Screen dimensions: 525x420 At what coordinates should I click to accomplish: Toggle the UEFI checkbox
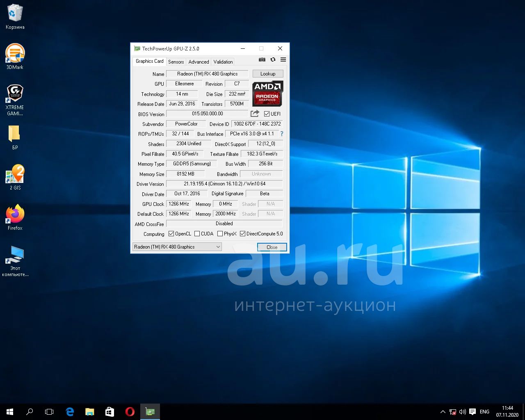tap(267, 114)
